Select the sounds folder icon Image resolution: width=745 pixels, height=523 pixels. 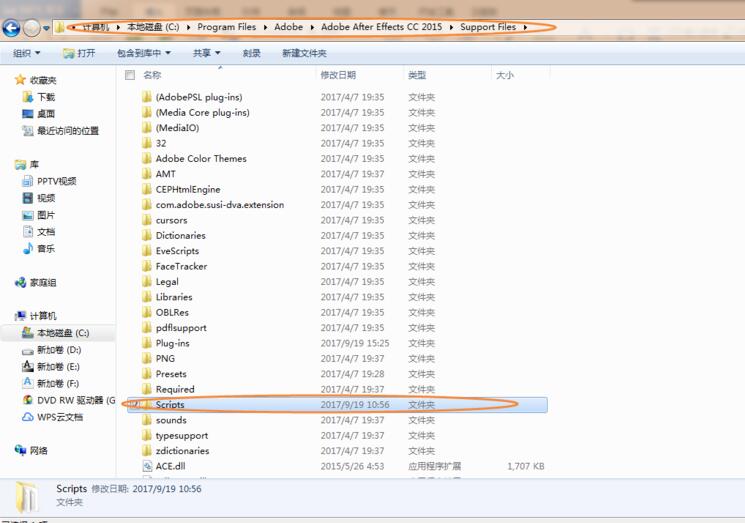click(147, 420)
